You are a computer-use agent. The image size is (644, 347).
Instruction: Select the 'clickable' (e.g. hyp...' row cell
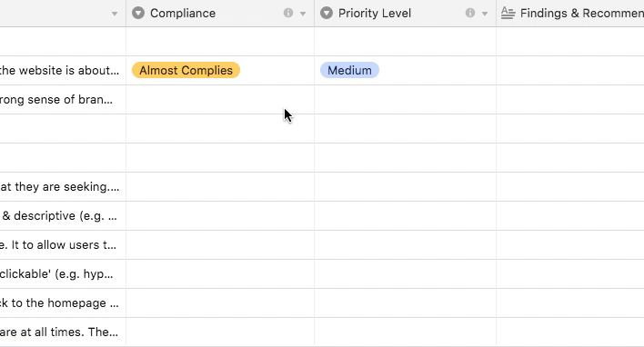coord(63,274)
